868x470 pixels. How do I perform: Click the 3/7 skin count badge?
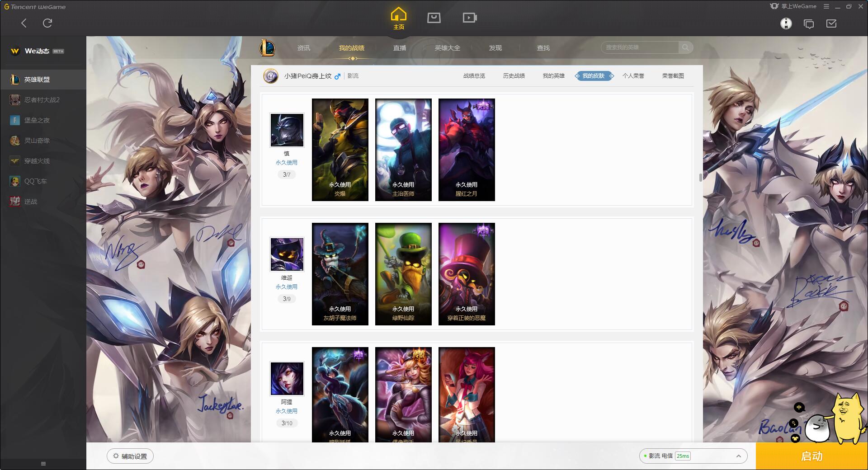point(287,174)
